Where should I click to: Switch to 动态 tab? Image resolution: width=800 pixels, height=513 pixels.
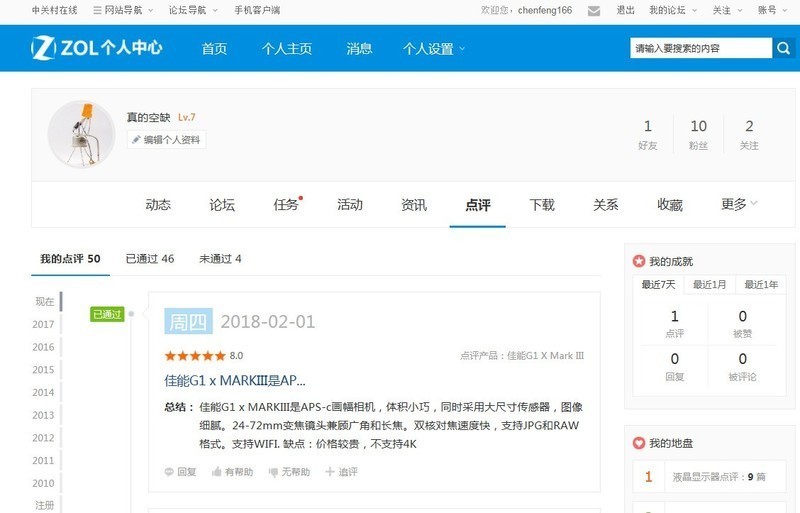(158, 205)
